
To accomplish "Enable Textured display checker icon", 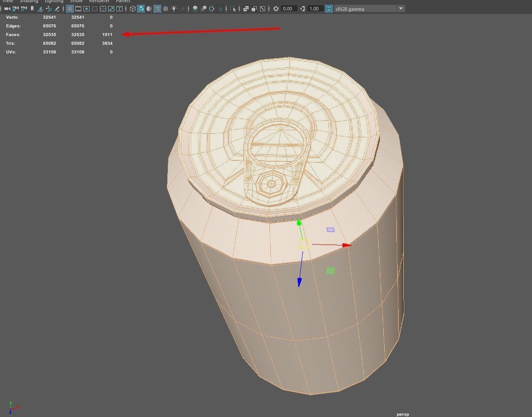I will 166,9.
